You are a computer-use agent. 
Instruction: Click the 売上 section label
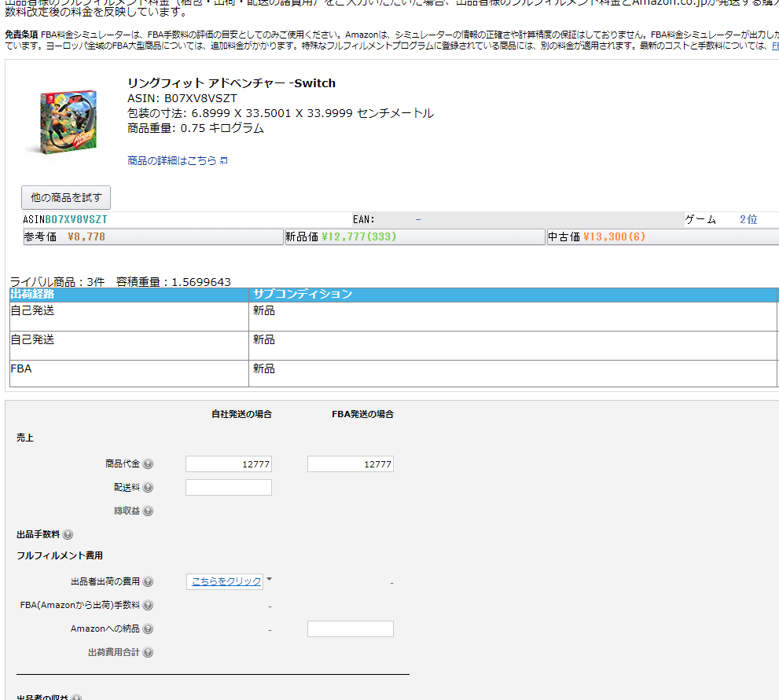[x=25, y=438]
